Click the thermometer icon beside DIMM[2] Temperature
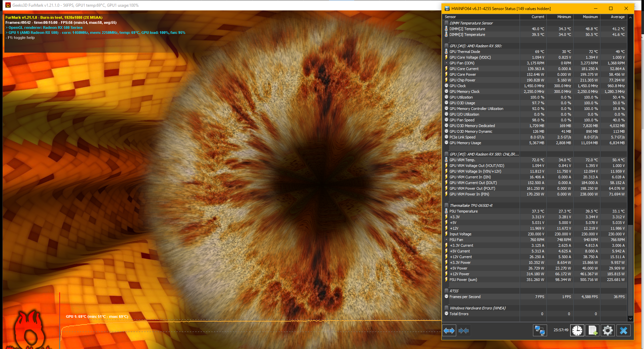The height and width of the screenshot is (349, 644). (446, 29)
